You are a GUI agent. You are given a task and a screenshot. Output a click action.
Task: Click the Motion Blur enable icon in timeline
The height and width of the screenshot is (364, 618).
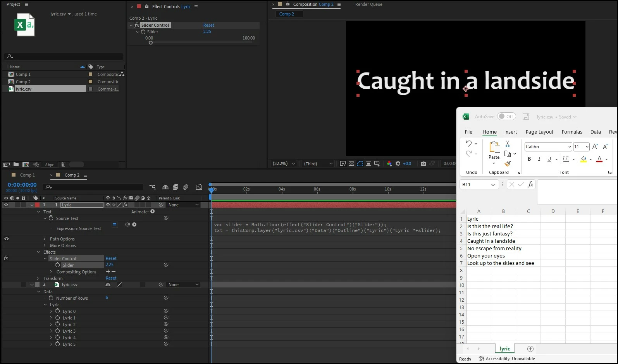pyautogui.click(x=186, y=187)
